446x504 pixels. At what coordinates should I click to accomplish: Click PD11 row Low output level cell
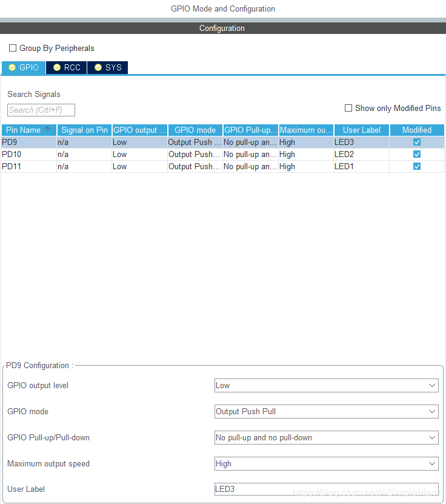tap(139, 167)
